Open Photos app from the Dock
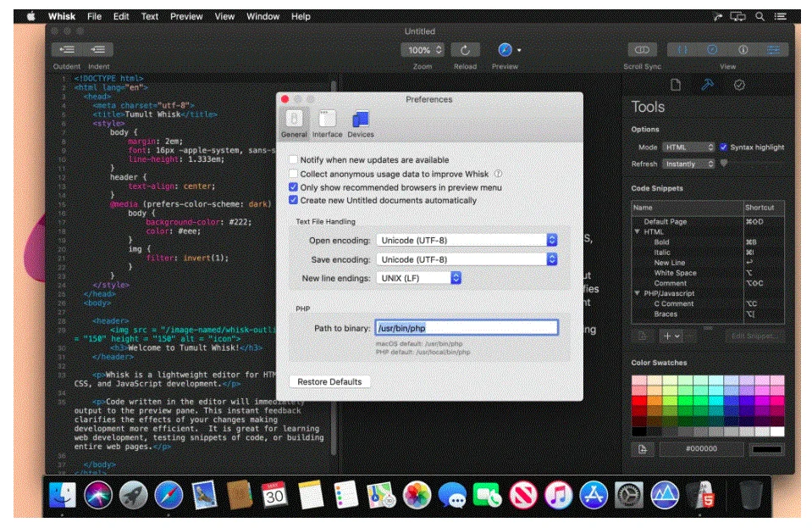The height and width of the screenshot is (528, 812). pos(417,495)
